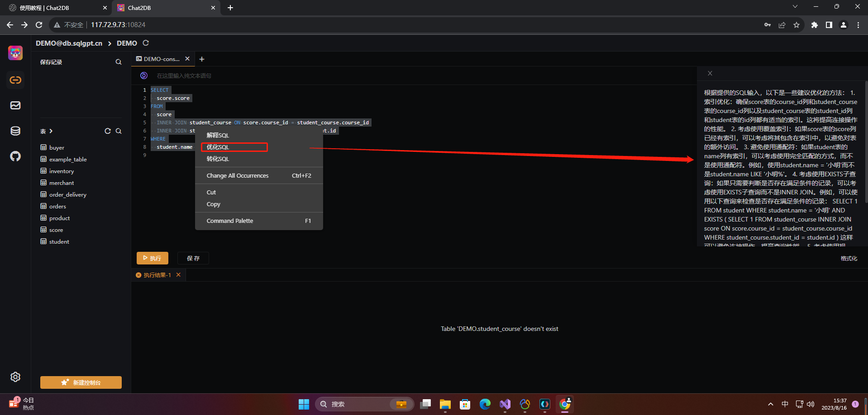Open a new browser tab
This screenshot has width=868, height=415.
coord(230,8)
